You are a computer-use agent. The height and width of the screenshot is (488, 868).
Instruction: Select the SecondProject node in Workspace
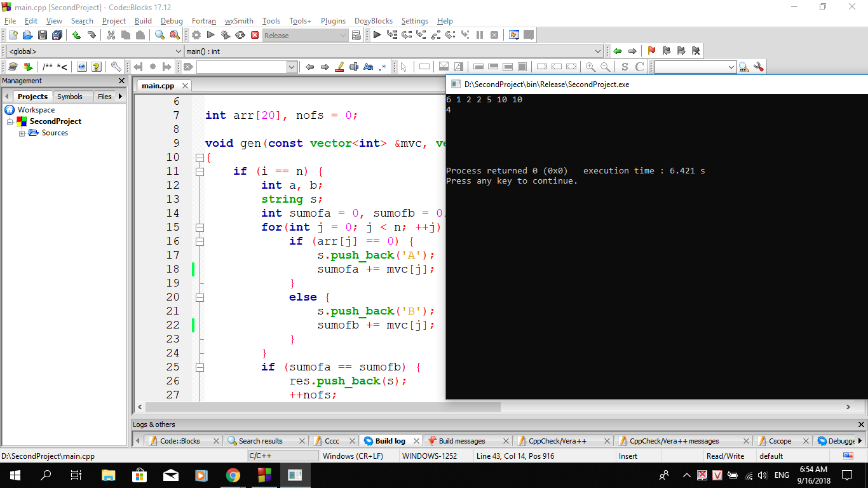click(x=55, y=121)
